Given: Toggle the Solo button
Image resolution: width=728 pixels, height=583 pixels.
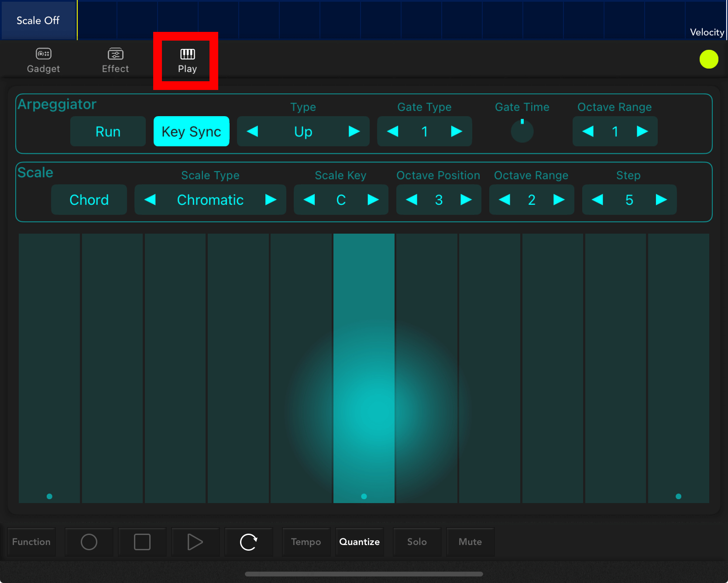Looking at the screenshot, I should coord(417,542).
